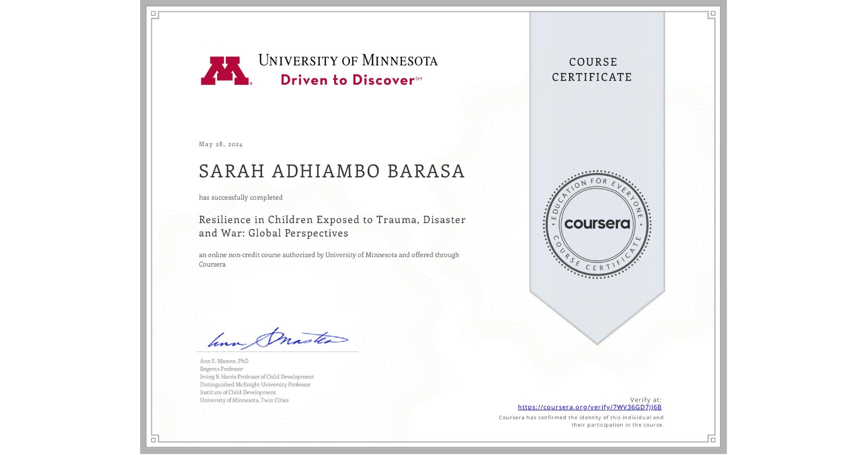Open the coursera.org verification link
This screenshot has height=455, width=868.
coord(591,407)
